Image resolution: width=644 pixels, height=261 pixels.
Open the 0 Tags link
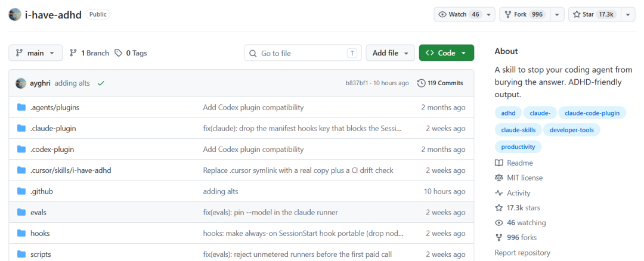point(131,53)
